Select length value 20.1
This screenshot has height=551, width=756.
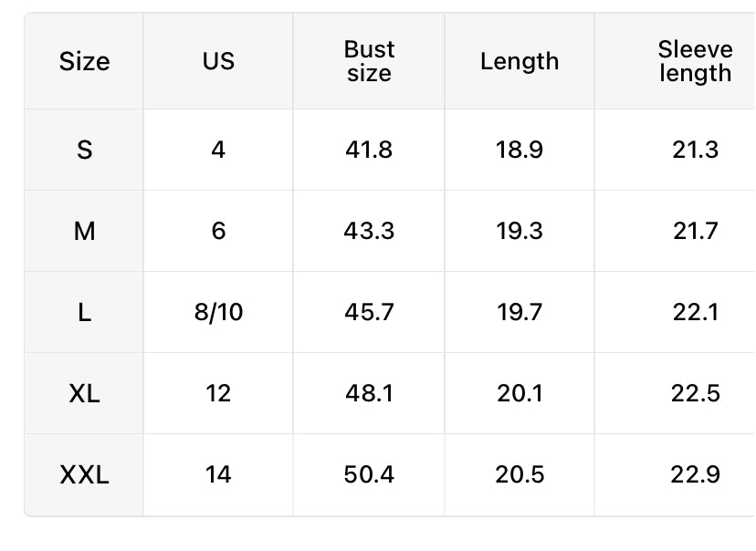[520, 393]
